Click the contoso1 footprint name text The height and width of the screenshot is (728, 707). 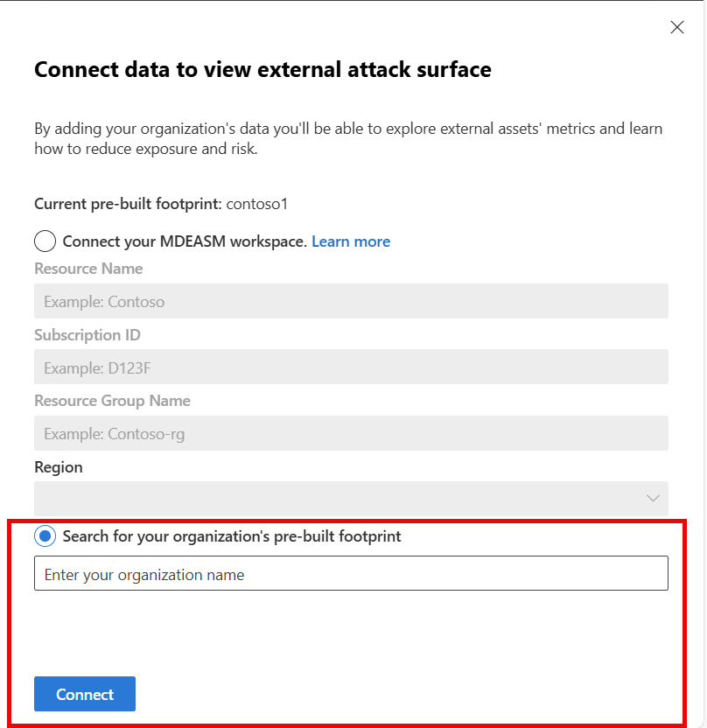(257, 204)
